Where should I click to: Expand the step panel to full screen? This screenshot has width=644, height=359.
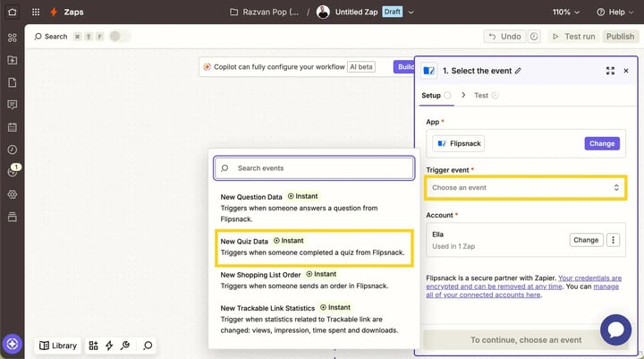[x=610, y=71]
